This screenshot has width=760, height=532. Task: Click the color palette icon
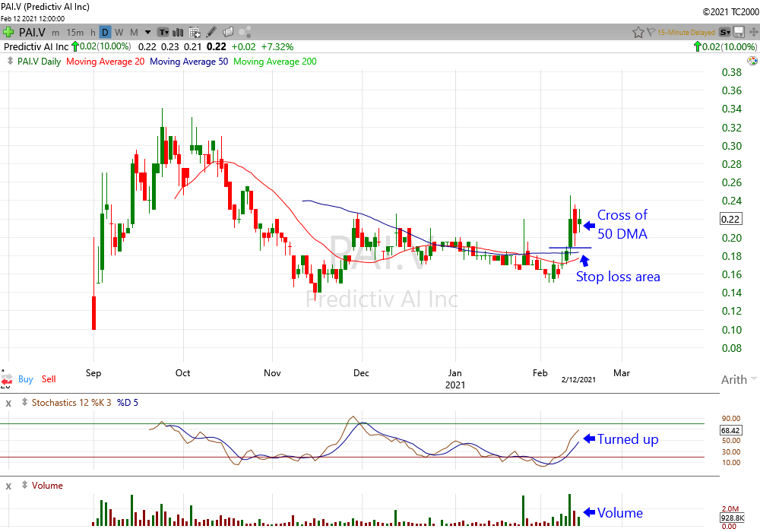coord(752,61)
